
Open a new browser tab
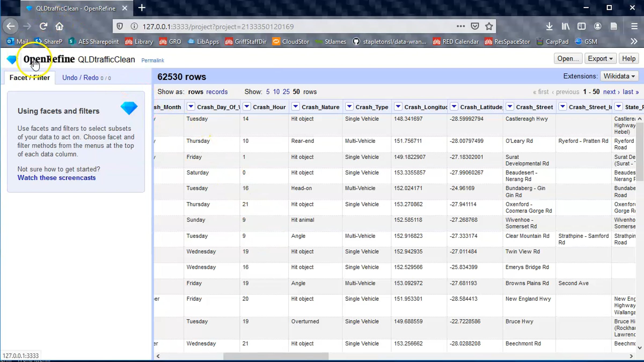(142, 8)
